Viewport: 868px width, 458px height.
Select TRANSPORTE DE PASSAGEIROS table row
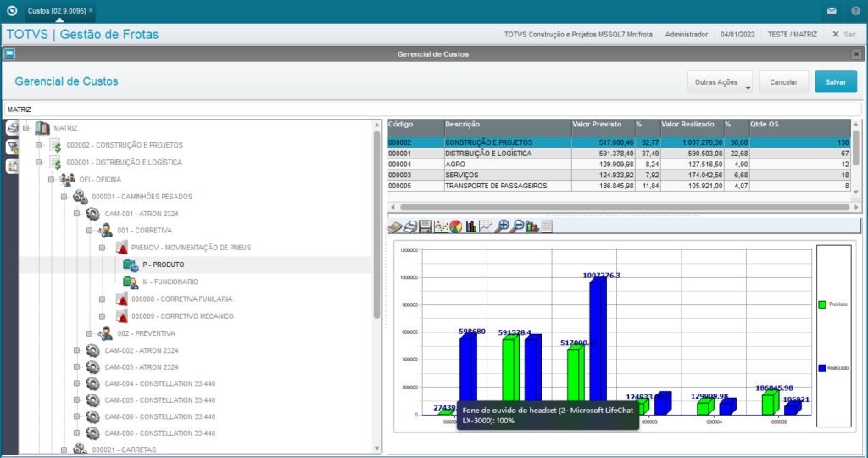click(x=618, y=186)
